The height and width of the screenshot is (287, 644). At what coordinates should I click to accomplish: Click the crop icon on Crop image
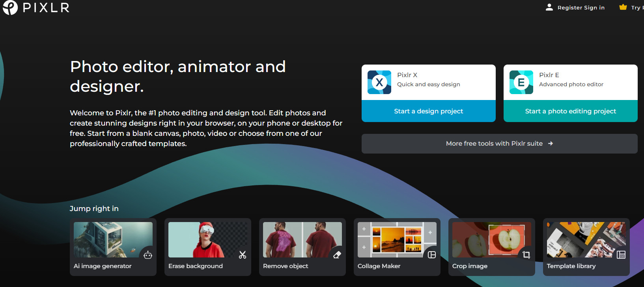tap(526, 255)
